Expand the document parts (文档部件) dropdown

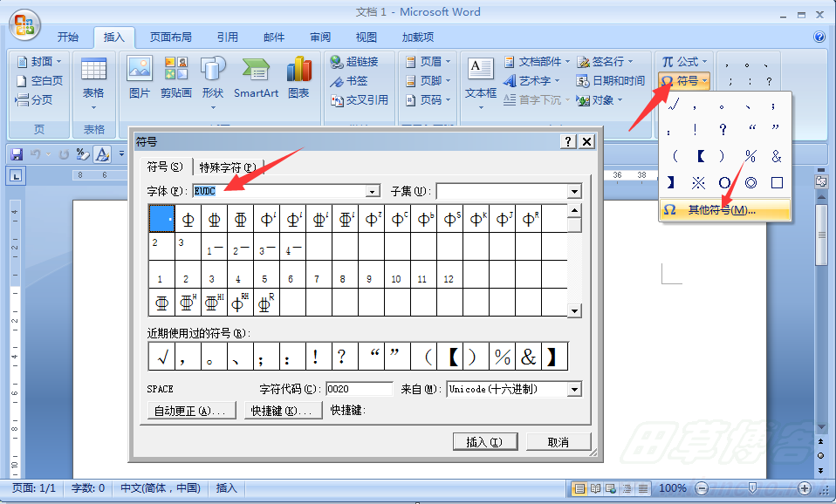[567, 62]
